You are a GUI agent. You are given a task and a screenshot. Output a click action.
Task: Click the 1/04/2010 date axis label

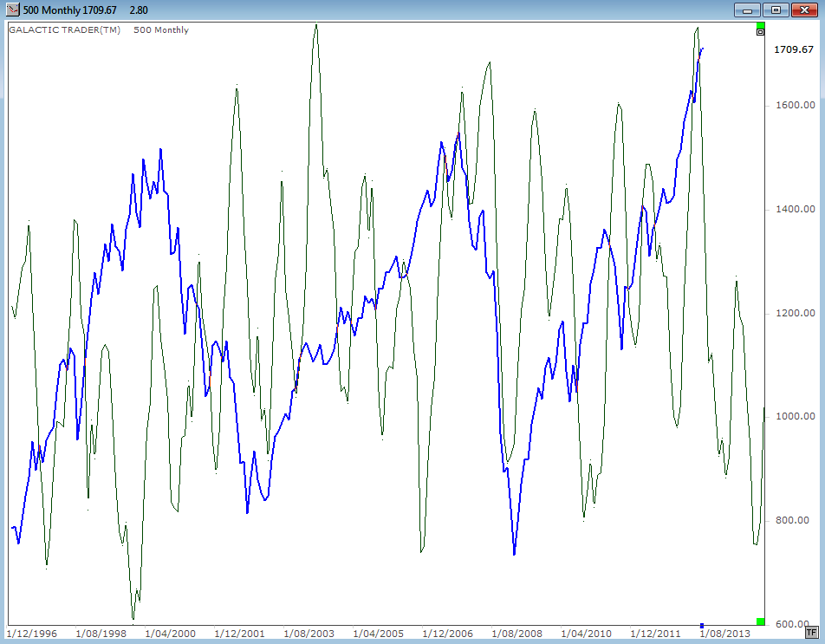pos(587,634)
